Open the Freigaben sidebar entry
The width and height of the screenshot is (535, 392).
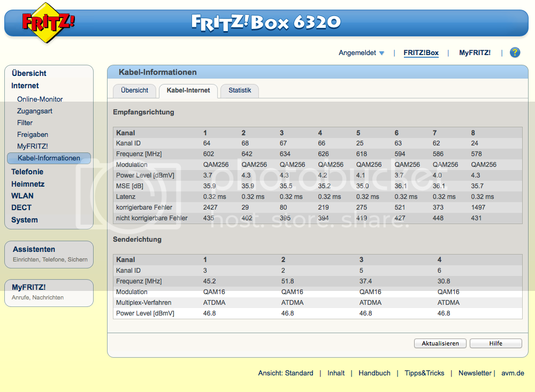pyautogui.click(x=33, y=135)
